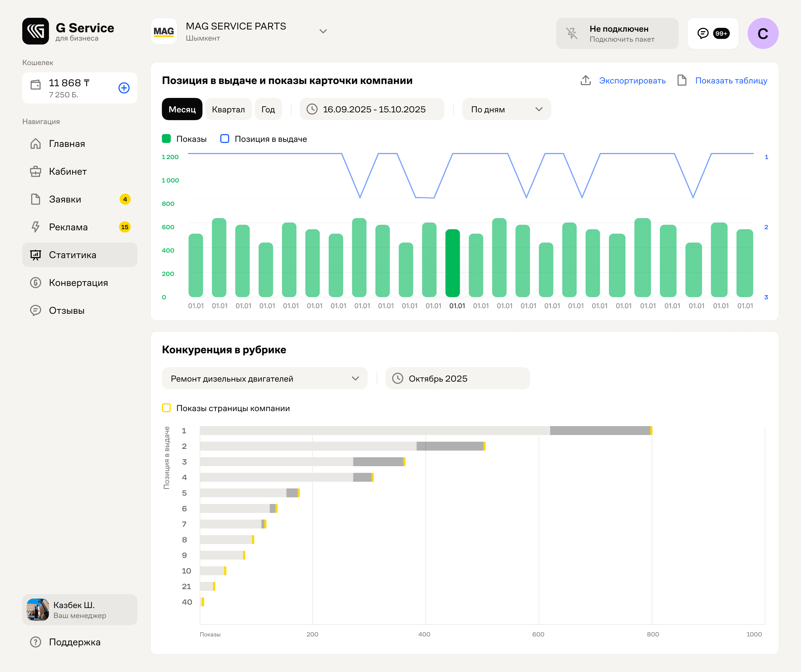Open the user avatar 'C' profile
Viewport: 801px width, 672px height.
(x=763, y=33)
